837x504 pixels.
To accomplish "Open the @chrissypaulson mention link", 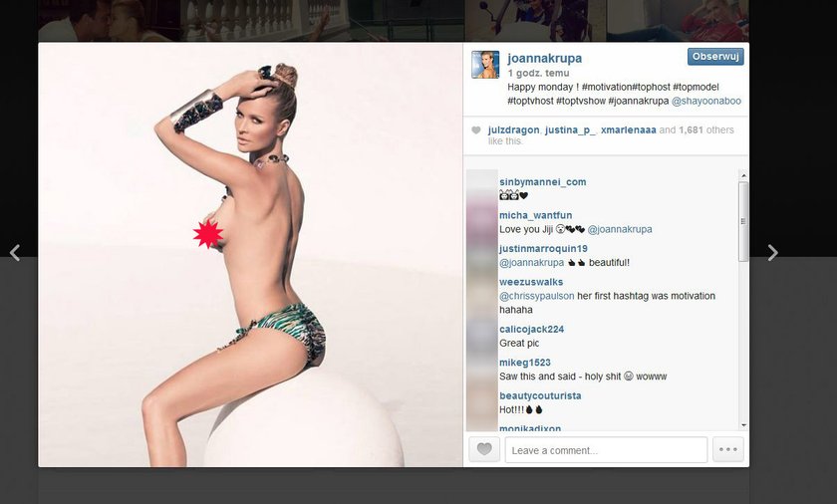I will pyautogui.click(x=536, y=296).
